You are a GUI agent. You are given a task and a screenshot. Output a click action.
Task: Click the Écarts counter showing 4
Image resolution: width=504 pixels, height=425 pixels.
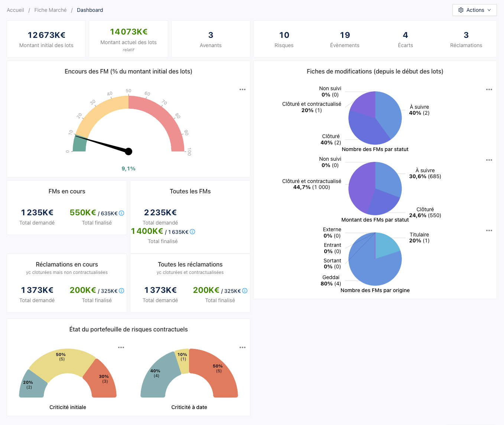(405, 39)
